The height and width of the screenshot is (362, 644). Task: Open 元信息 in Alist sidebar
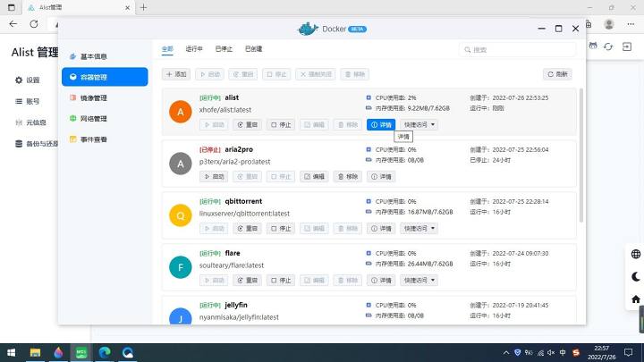[x=30, y=122]
